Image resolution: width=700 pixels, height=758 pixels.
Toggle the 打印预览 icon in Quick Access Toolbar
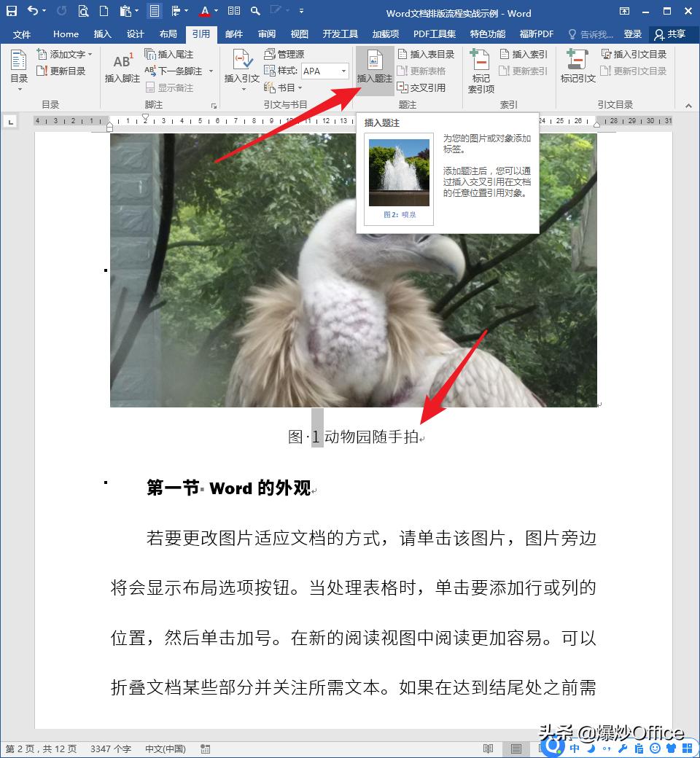(84, 11)
